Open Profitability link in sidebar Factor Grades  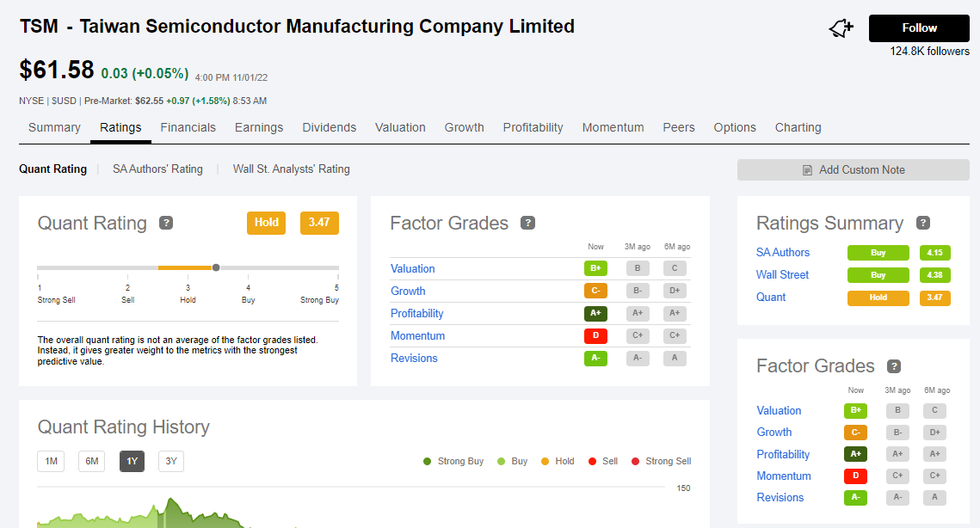[783, 454]
